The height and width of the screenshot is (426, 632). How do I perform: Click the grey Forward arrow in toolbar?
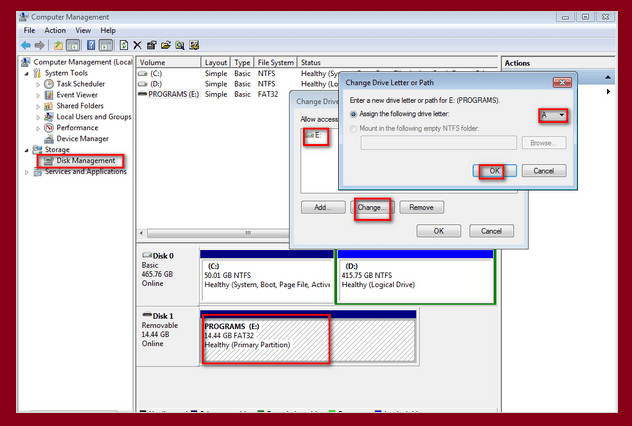pos(39,45)
